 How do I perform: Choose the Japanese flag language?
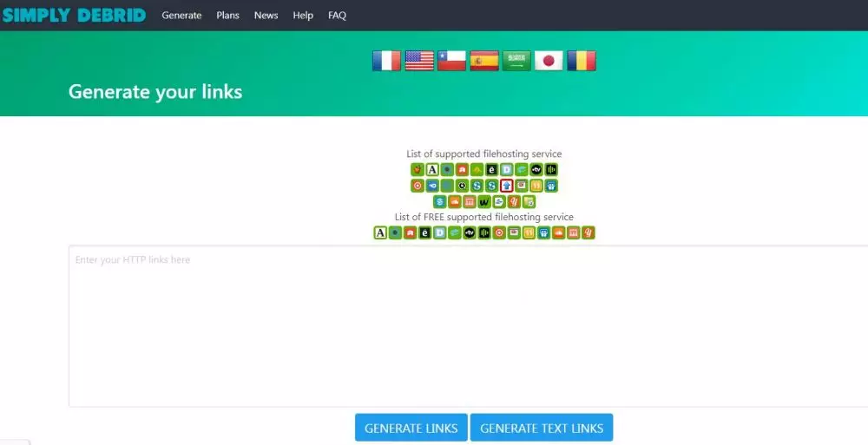coord(549,61)
